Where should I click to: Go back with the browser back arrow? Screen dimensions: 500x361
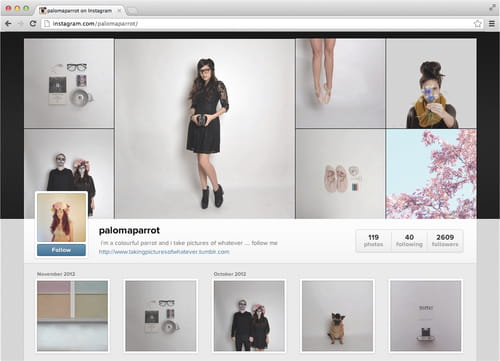(8, 24)
